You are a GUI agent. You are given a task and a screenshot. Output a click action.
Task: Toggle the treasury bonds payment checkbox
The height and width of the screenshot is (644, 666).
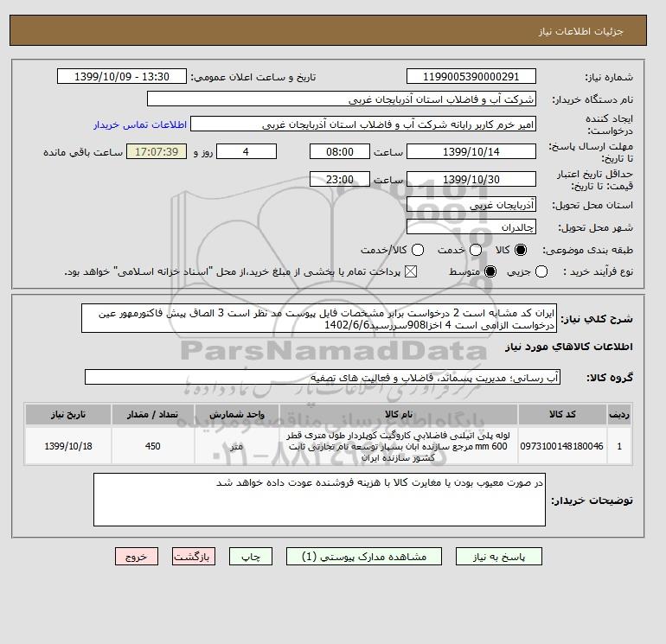pyautogui.click(x=411, y=271)
